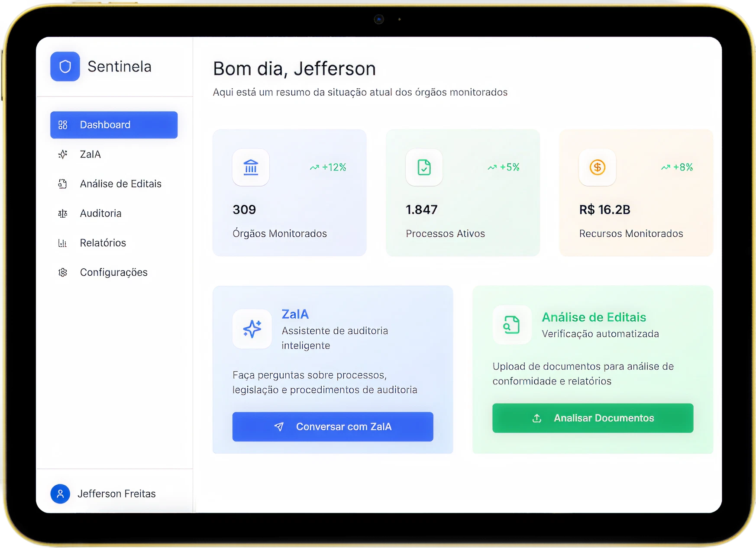Click the Sentinela shield logo icon

tap(65, 67)
